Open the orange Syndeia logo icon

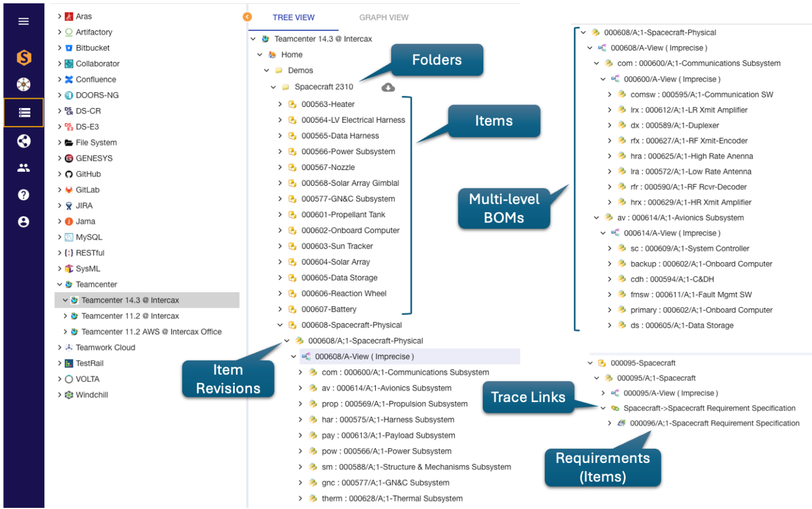(23, 57)
